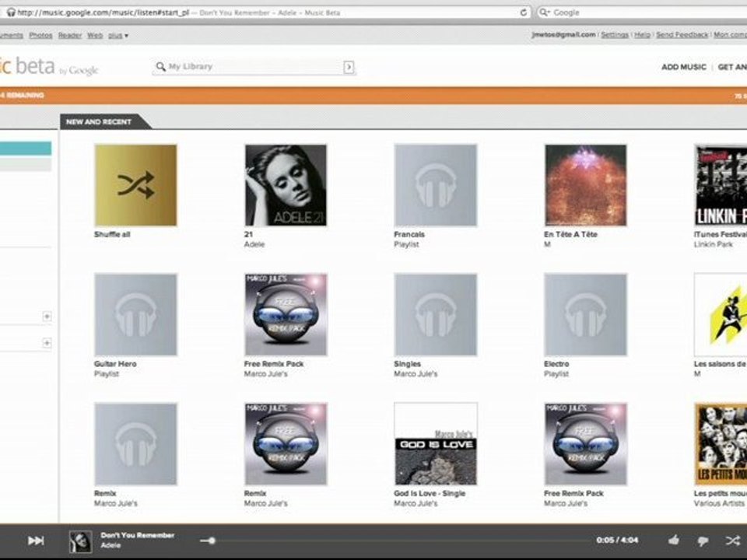The height and width of the screenshot is (560, 747).
Task: Open the Guitar Hero playlist tile
Action: point(135,314)
